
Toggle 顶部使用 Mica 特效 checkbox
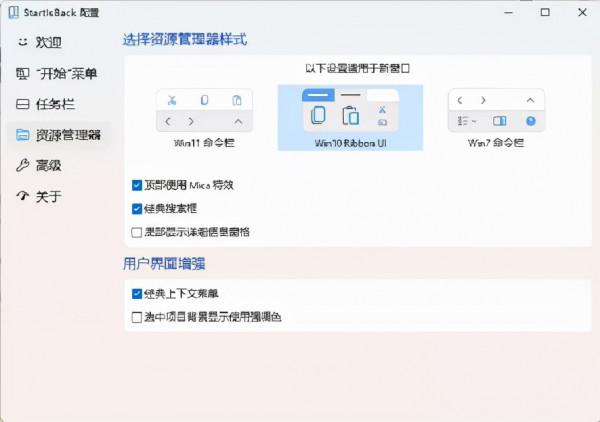point(137,186)
